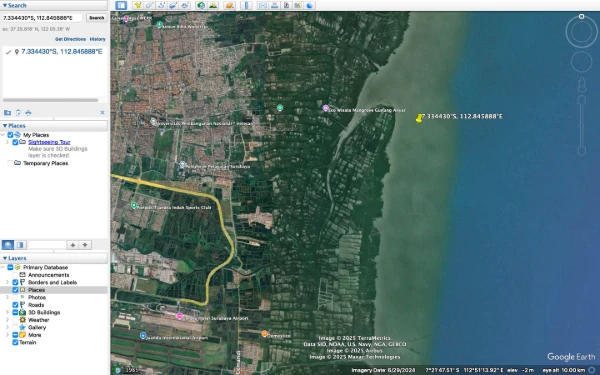
Task: Uncheck the My Places checkbox
Action: tap(10, 135)
